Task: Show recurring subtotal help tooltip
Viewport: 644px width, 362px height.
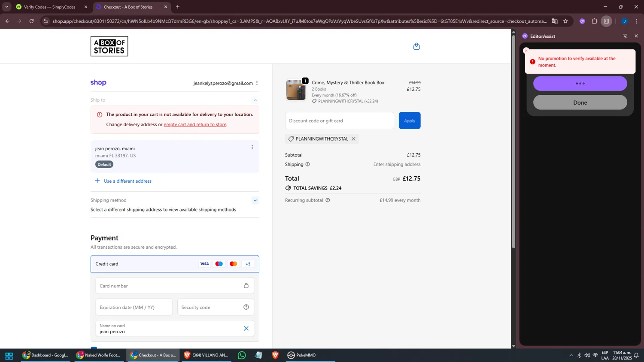Action: pos(328,200)
